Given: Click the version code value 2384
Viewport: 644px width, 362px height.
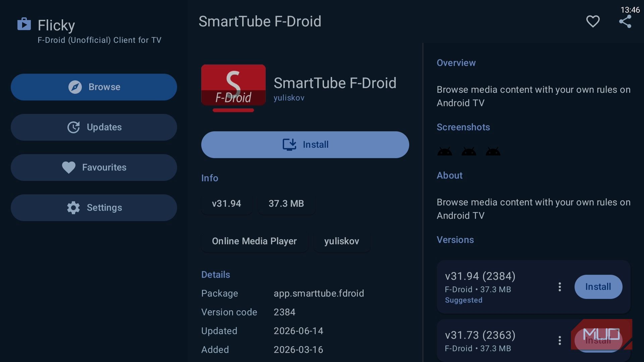Looking at the screenshot, I should [x=284, y=312].
